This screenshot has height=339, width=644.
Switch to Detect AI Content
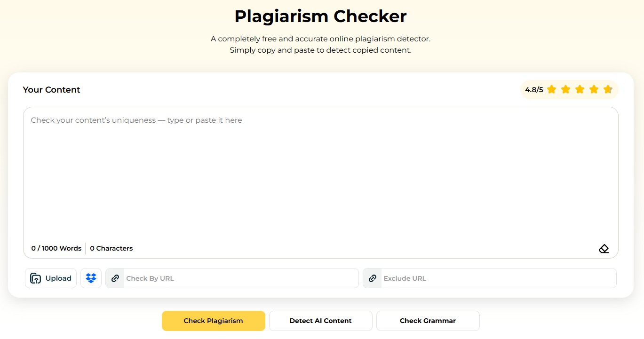pos(320,321)
